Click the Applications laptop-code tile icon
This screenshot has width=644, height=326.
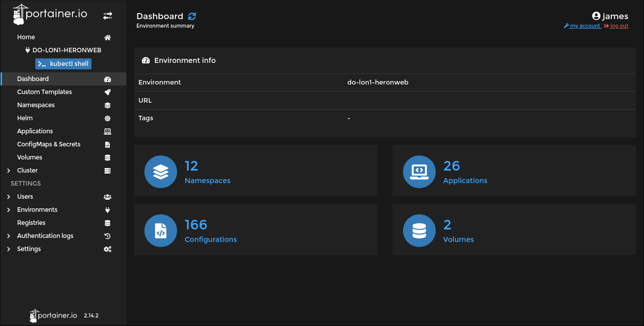point(419,172)
